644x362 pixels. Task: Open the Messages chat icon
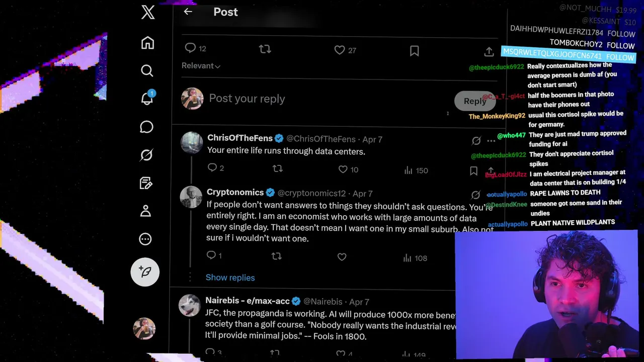coord(146,127)
